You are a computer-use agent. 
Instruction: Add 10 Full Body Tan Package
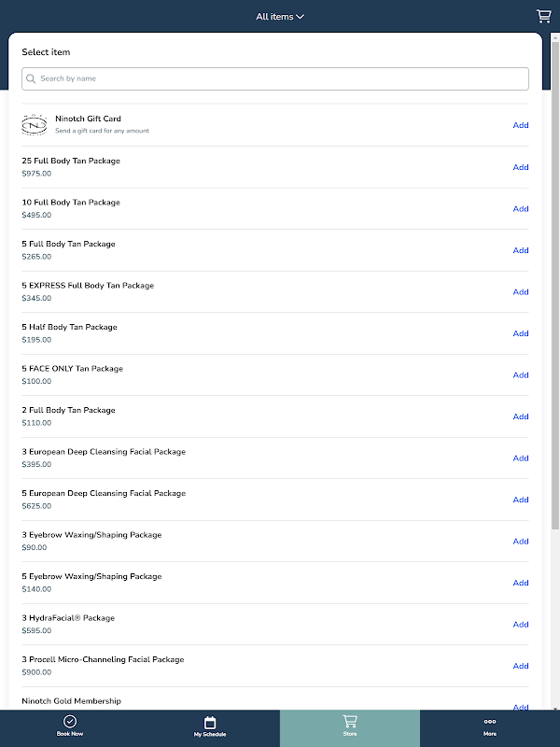click(x=521, y=209)
